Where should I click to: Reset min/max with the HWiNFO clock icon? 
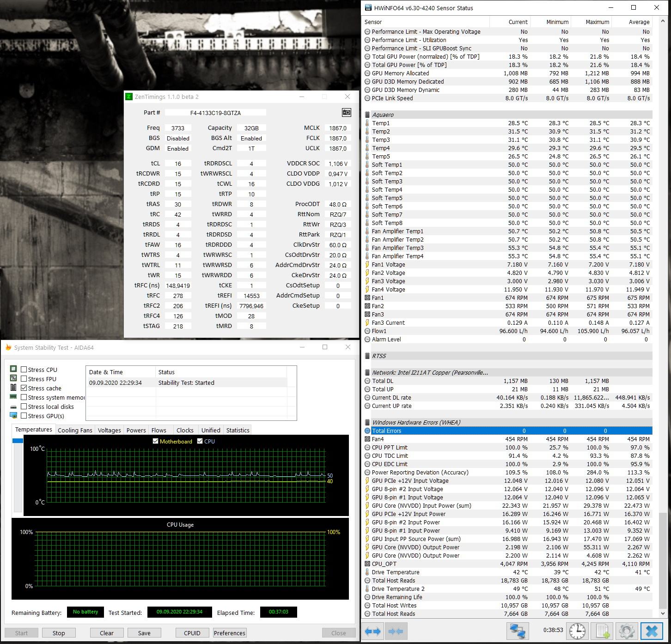tap(577, 631)
